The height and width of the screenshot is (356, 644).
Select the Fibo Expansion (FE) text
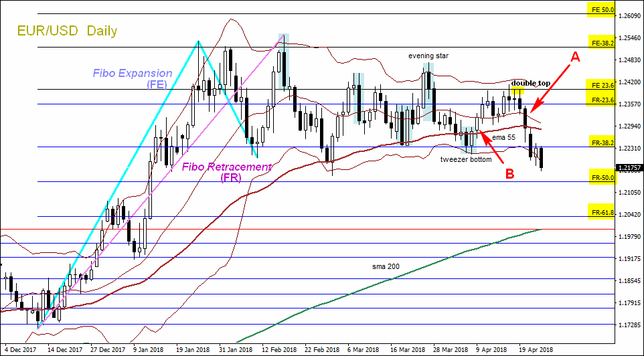click(133, 79)
